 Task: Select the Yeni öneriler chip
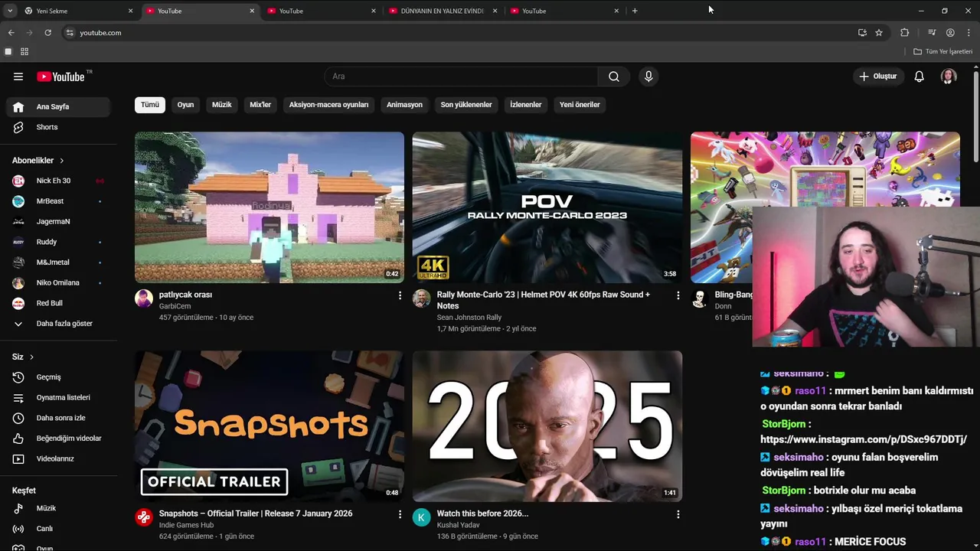pyautogui.click(x=580, y=105)
